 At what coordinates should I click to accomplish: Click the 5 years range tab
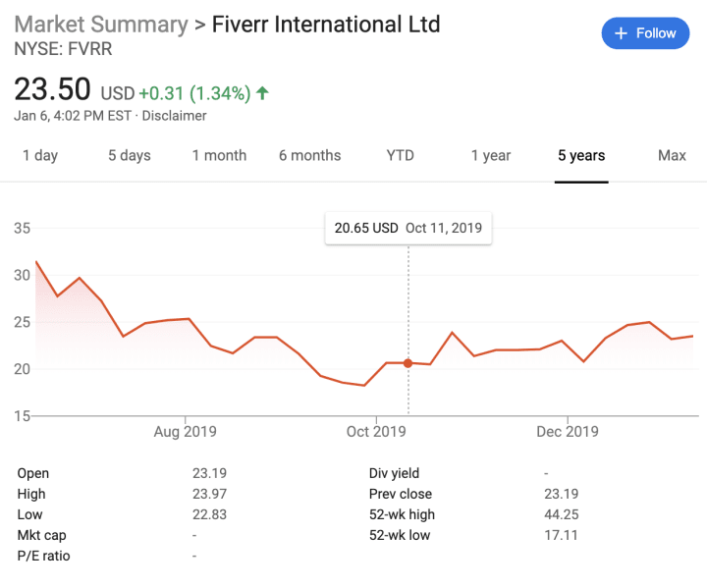coord(581,155)
